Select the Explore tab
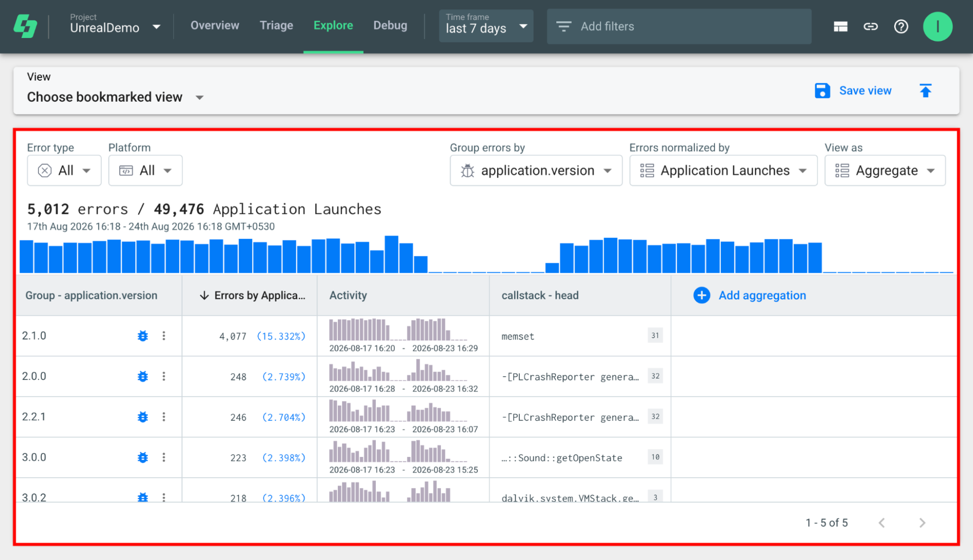973x560 pixels. click(333, 25)
